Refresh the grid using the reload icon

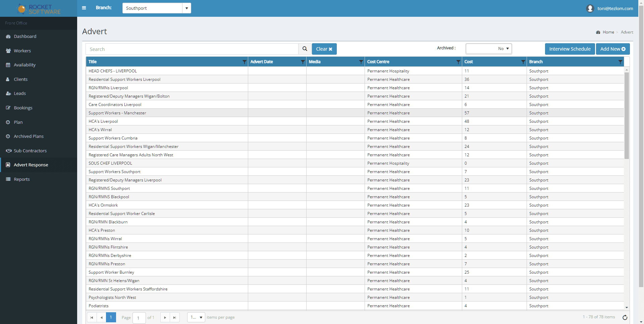tap(625, 317)
